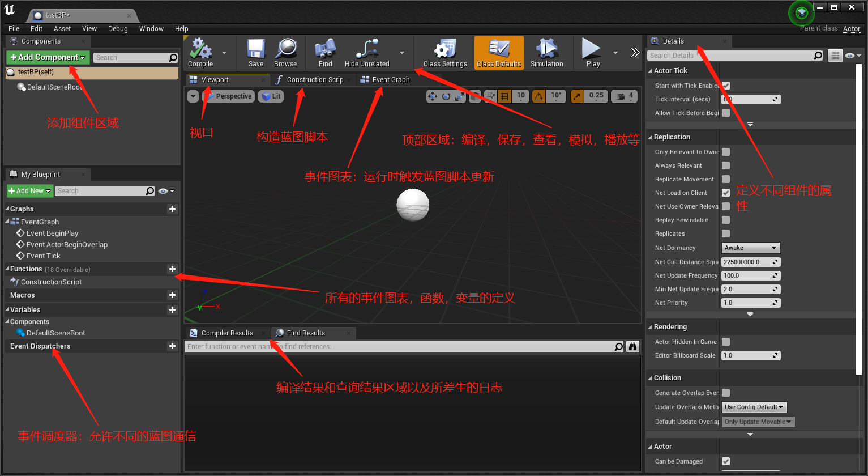Open the Net Dormancy dropdown set to Awake
Viewport: 868px width, 476px height.
[x=750, y=248]
